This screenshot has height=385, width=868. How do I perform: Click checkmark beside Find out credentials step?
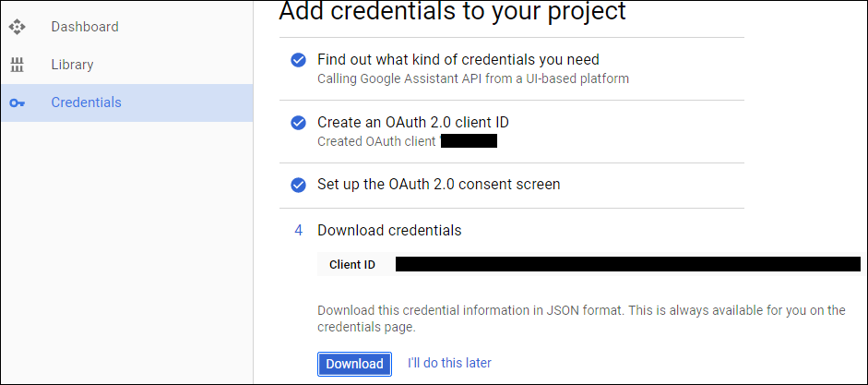tap(298, 60)
